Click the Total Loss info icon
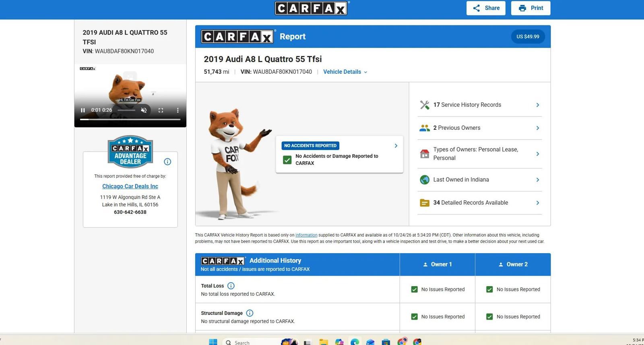This screenshot has width=644, height=345. coord(231,286)
